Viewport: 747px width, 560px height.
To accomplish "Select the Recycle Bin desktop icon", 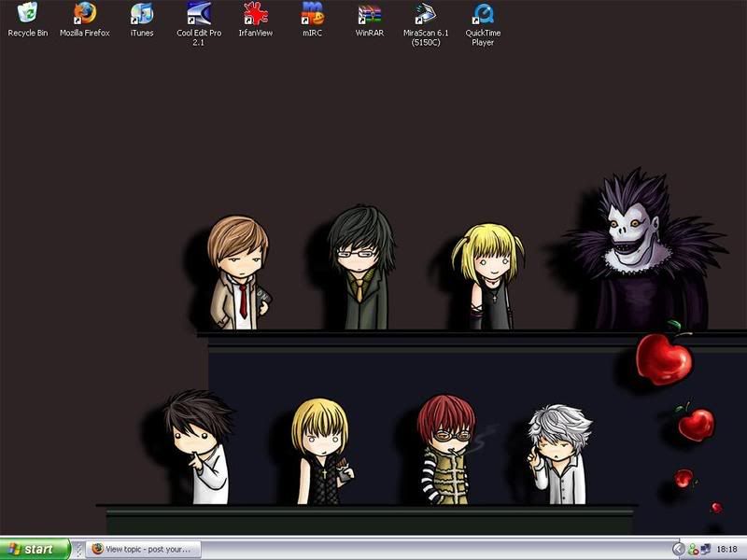I will (x=28, y=20).
